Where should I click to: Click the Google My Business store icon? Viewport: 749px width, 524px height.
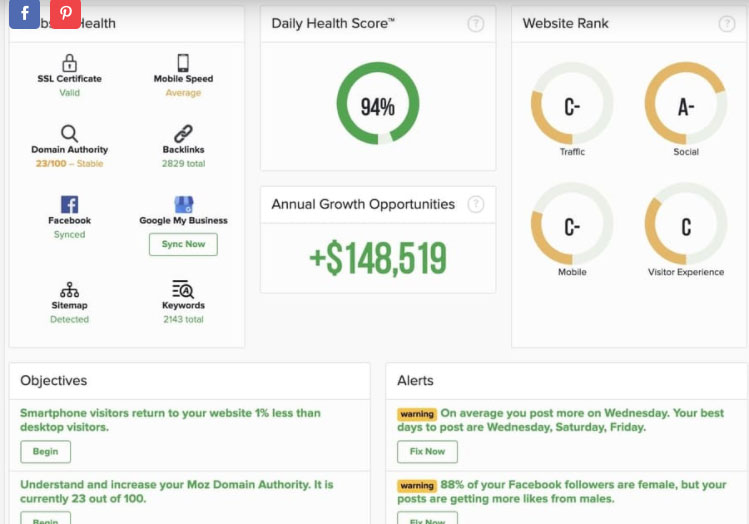183,204
